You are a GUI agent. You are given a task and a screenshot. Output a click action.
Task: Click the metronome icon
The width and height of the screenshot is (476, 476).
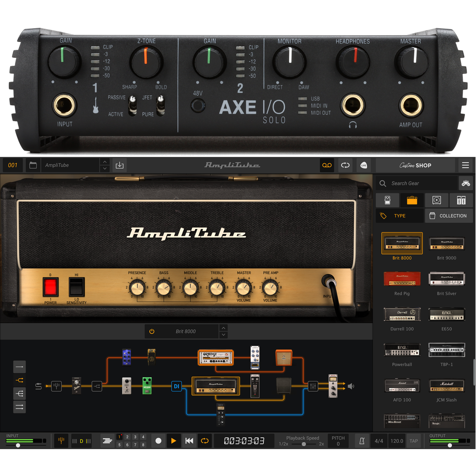(x=362, y=441)
